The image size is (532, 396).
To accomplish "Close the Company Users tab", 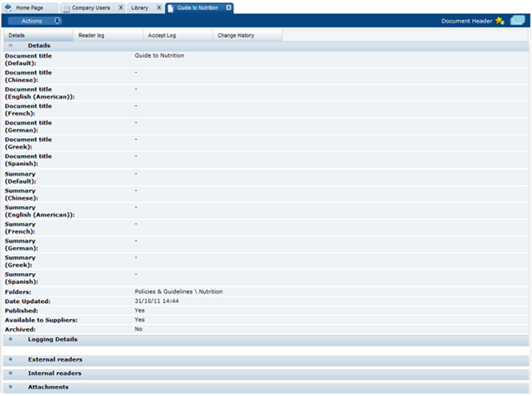I will [120, 8].
